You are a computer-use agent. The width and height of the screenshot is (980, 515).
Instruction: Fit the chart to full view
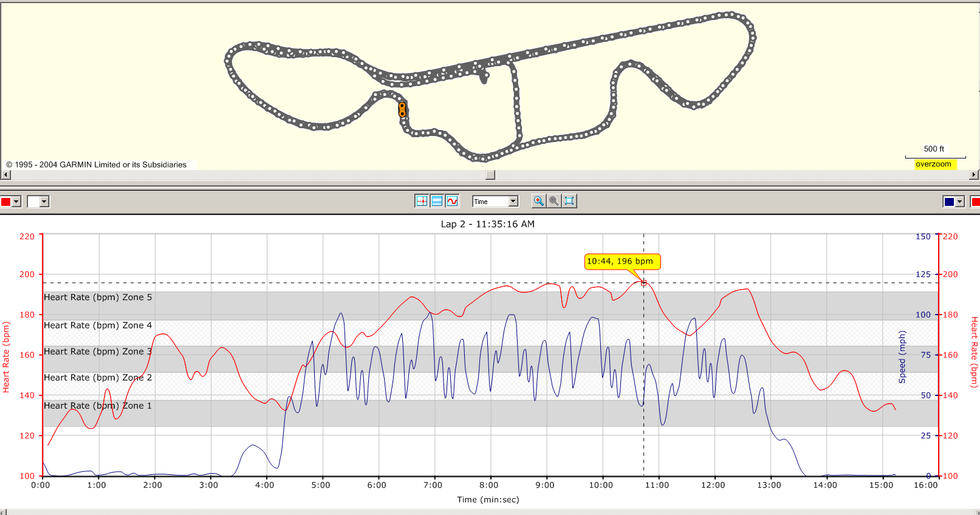point(569,201)
